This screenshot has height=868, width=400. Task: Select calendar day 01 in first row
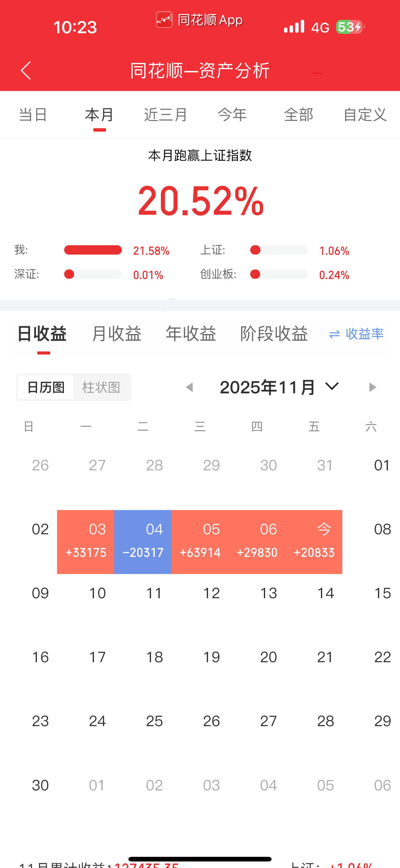click(x=382, y=465)
